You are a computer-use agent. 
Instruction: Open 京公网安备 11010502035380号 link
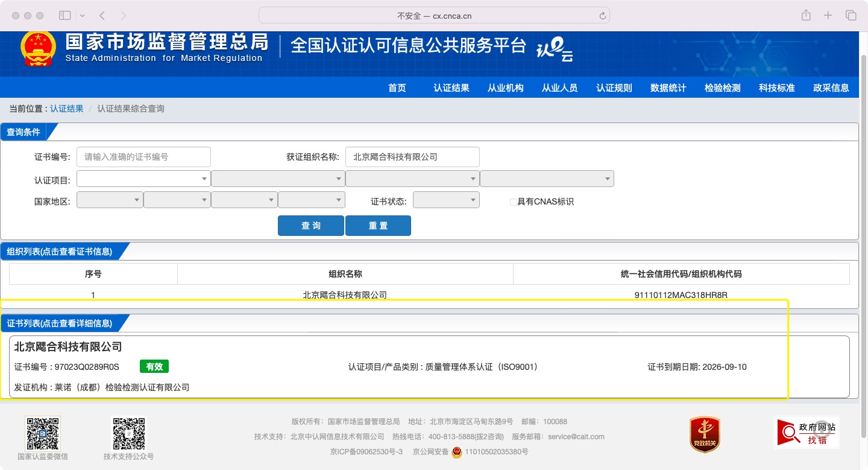pos(471,451)
